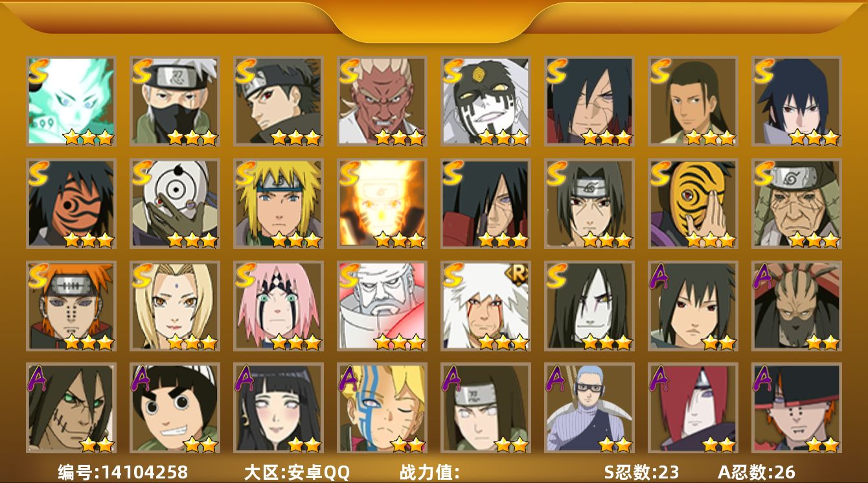The height and width of the screenshot is (483, 868).
Task: Choose the pink-haired Sakura portrait
Action: 279,306
